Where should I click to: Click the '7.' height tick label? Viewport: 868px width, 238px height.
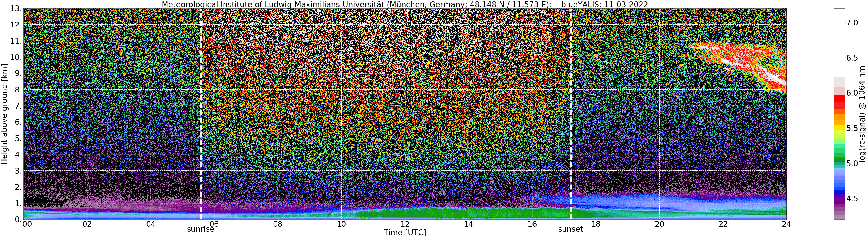coord(18,106)
